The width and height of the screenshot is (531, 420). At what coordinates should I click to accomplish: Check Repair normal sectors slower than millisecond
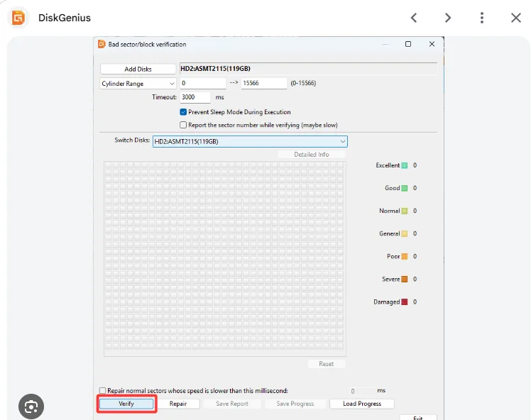(103, 390)
